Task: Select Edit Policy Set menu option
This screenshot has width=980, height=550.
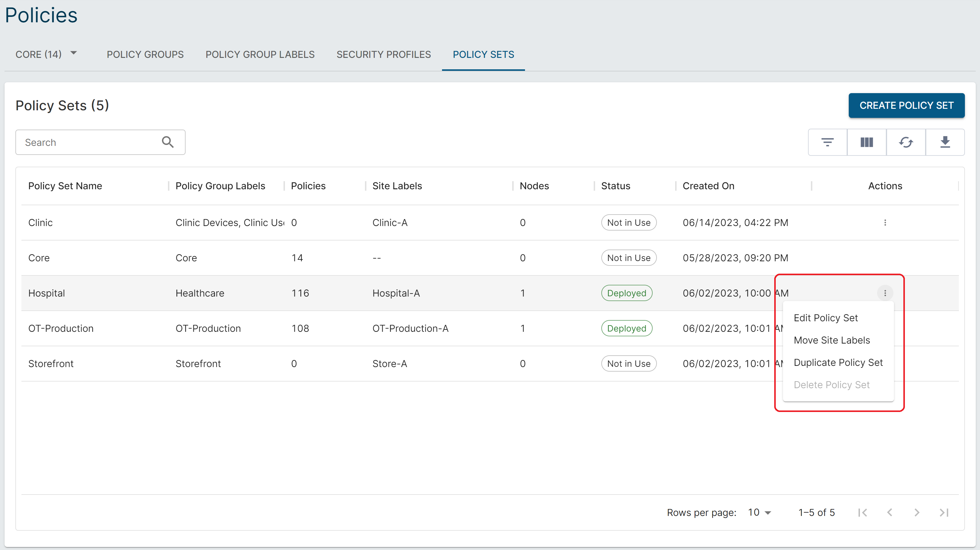Action: [x=826, y=318]
